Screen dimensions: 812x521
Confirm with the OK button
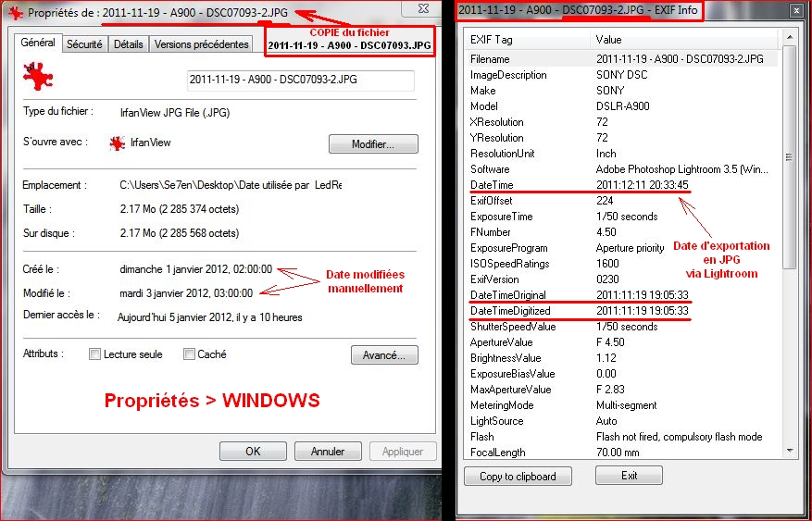[254, 452]
